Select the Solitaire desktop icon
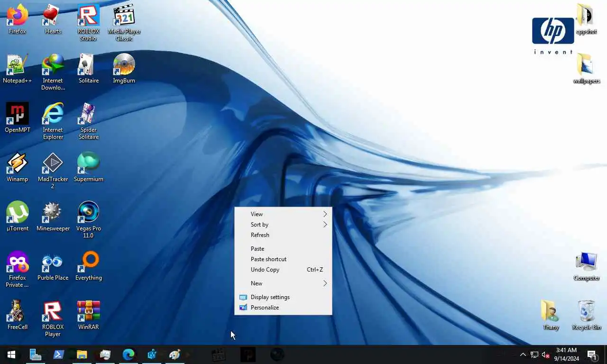This screenshot has height=364, width=607. pyautogui.click(x=89, y=69)
